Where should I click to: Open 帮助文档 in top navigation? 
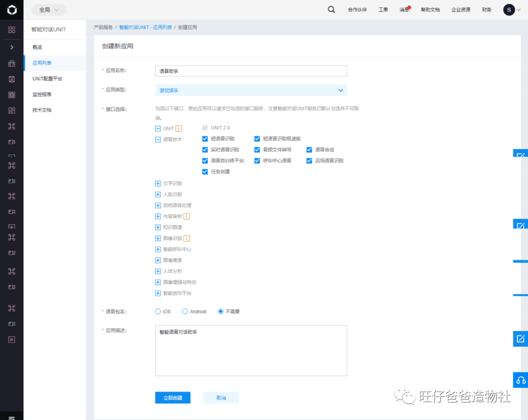(x=430, y=10)
